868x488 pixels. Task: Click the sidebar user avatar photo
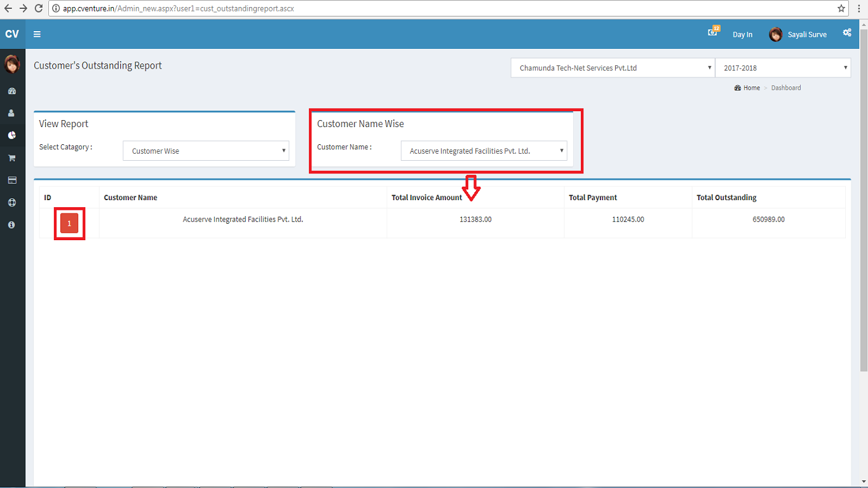pyautogui.click(x=12, y=64)
